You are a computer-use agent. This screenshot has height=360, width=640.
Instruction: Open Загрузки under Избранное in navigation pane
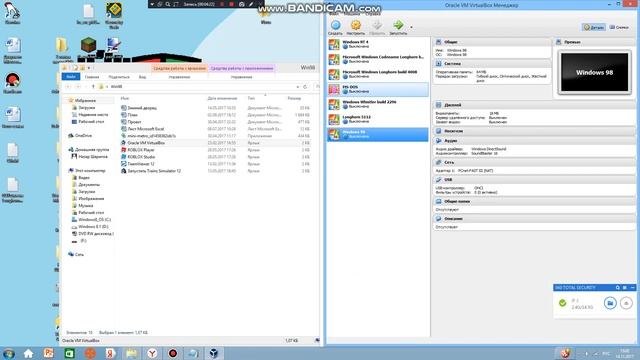pos(84,108)
